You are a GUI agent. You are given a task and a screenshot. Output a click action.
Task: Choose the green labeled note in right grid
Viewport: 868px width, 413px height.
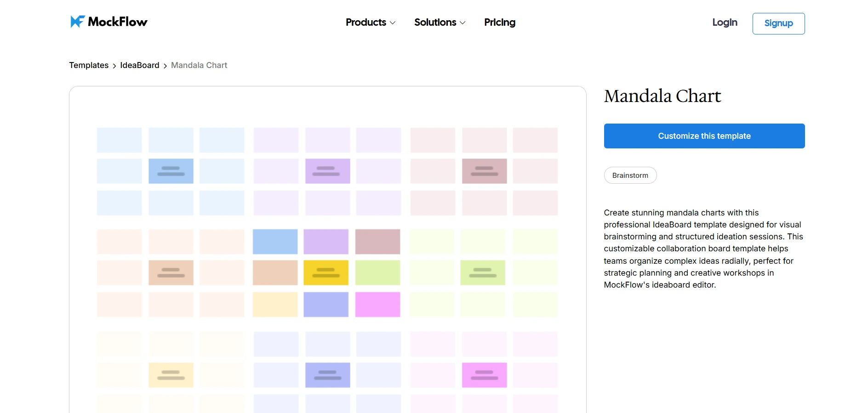[483, 273]
